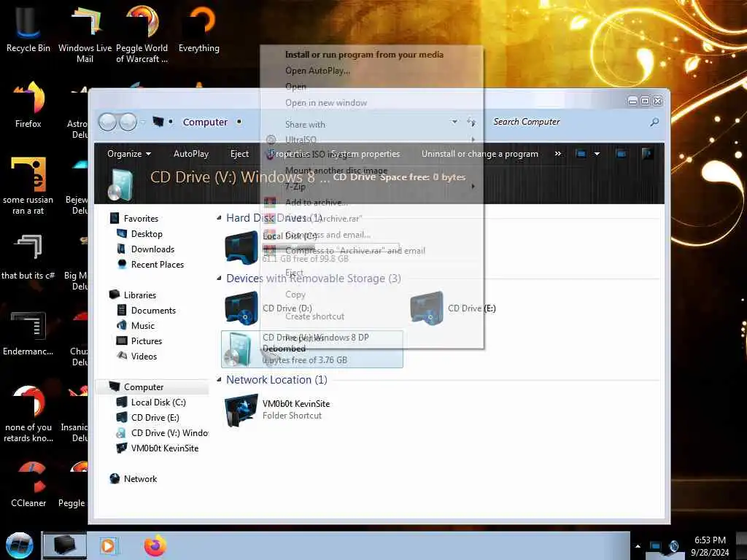Open Videos library in sidebar
747x560 pixels.
(x=144, y=356)
